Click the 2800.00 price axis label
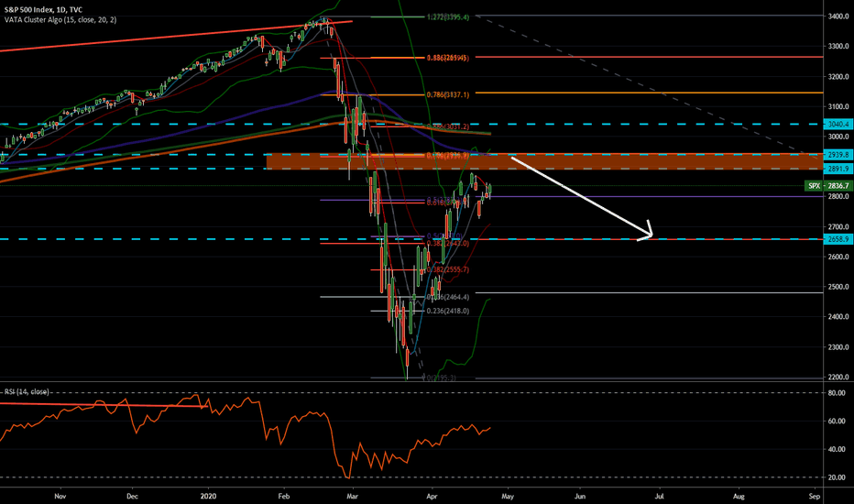The image size is (854, 504). 838,196
